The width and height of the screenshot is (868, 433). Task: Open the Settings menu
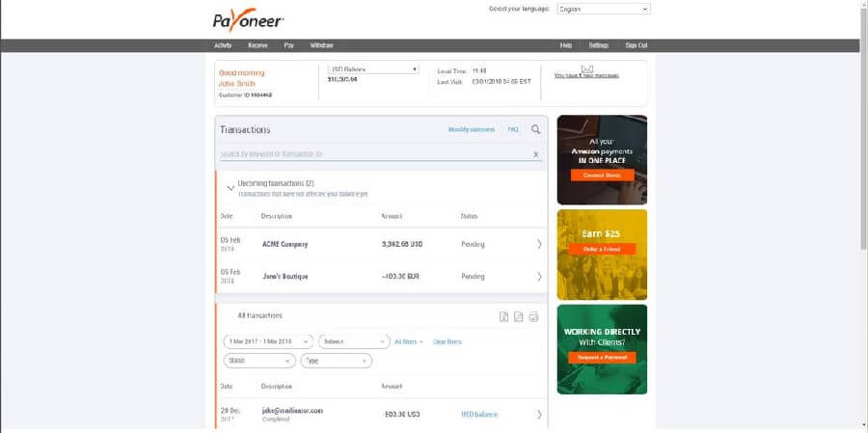coord(598,45)
